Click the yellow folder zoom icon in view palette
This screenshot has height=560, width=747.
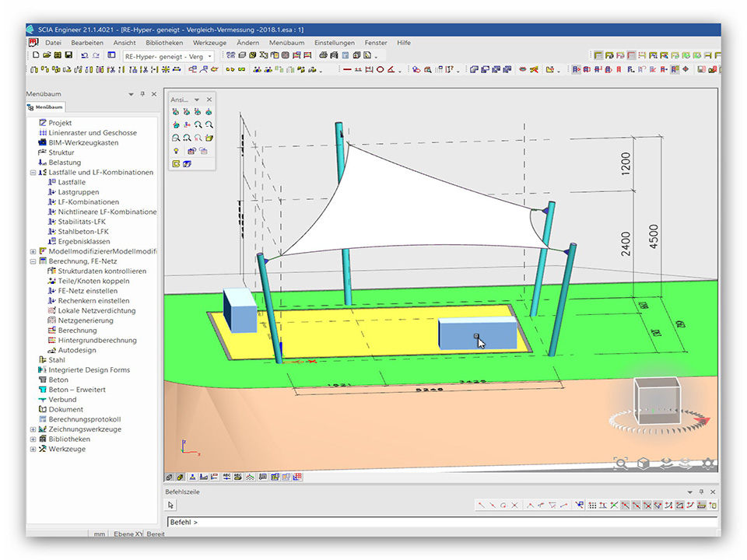[x=209, y=138]
